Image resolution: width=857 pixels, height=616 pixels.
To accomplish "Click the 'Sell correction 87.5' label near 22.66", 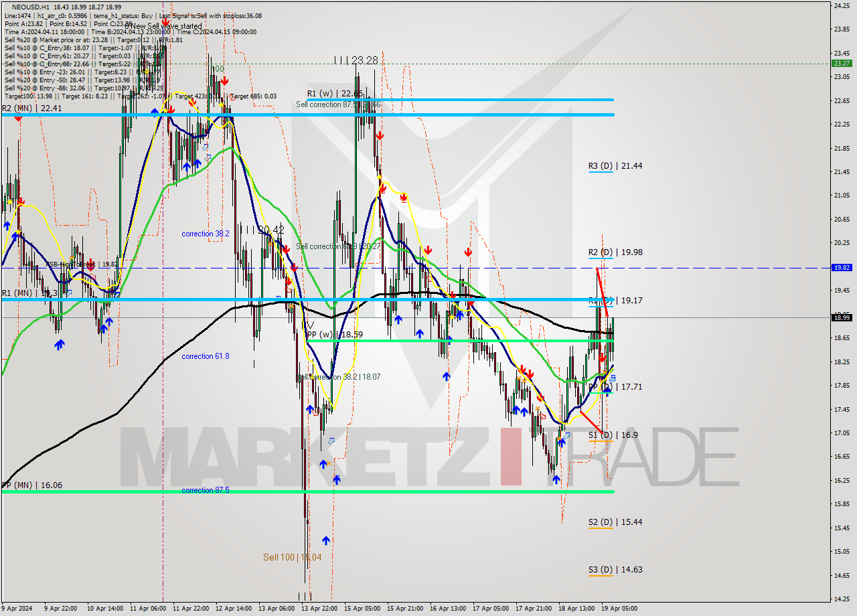I will 338,104.
